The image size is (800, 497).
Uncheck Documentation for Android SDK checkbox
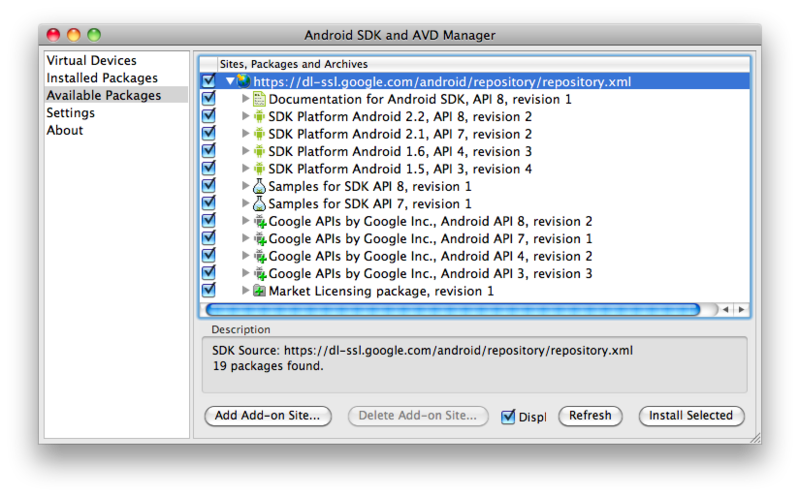tap(209, 97)
